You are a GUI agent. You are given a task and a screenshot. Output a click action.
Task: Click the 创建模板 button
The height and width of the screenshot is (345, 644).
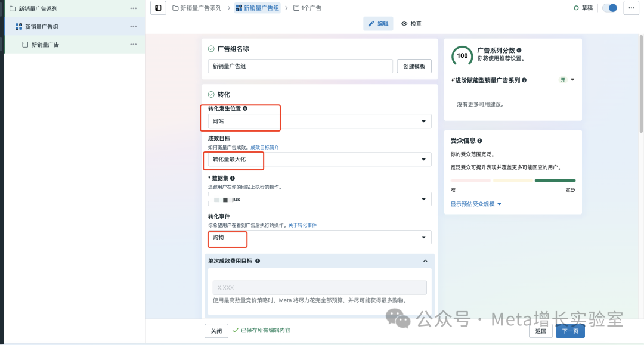point(414,66)
